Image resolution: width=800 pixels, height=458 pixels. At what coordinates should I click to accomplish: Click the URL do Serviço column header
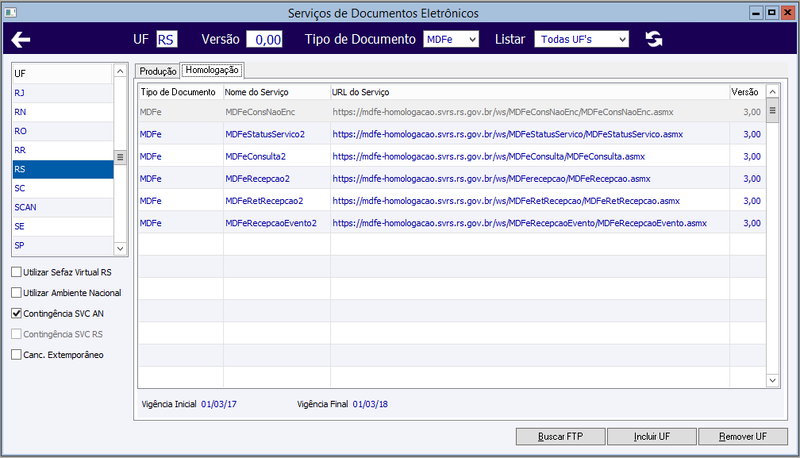(530, 92)
